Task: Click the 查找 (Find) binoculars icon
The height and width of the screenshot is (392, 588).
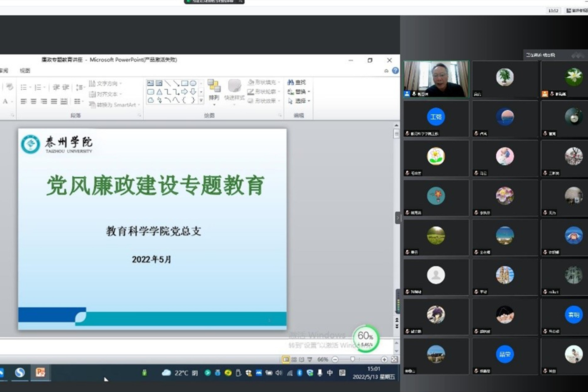Action: point(291,82)
